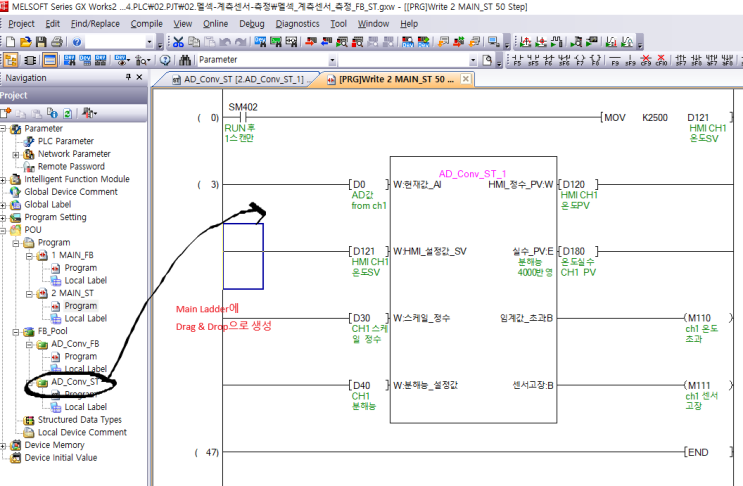Close the Navigation pane with the X
Viewport: 743px width, 486px height.
[x=139, y=77]
